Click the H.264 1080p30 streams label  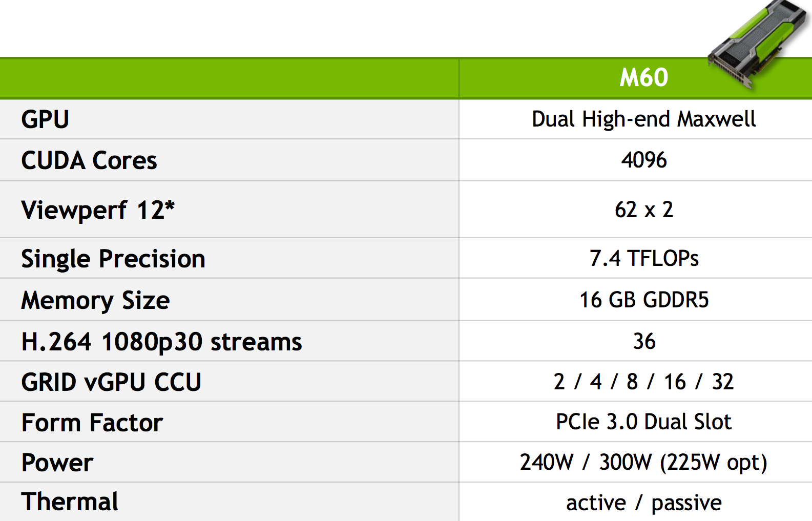click(x=161, y=342)
